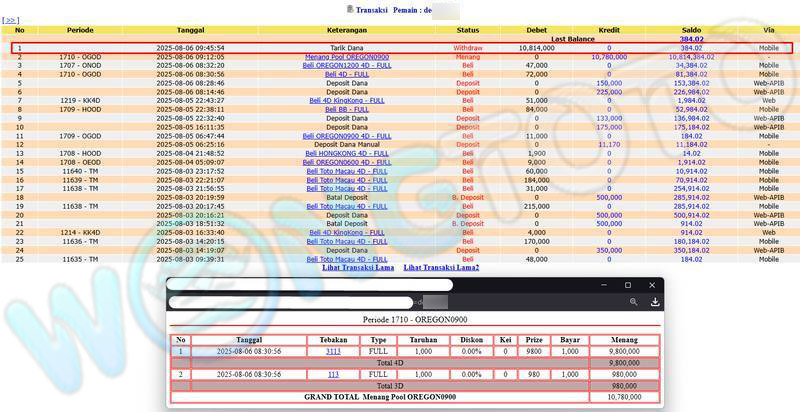Open Beli OREGON0600 4D - FULL link
The height and width of the screenshot is (412, 800).
pos(347,162)
